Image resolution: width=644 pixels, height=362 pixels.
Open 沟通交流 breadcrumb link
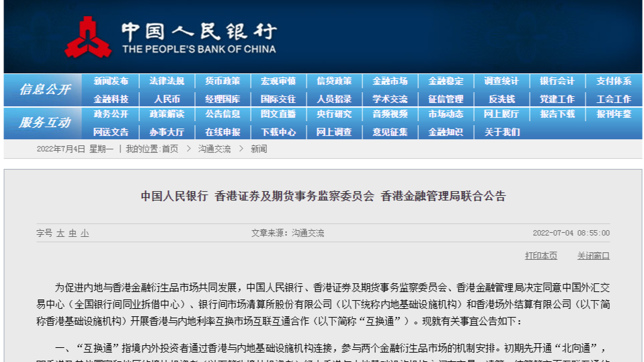[x=214, y=149]
